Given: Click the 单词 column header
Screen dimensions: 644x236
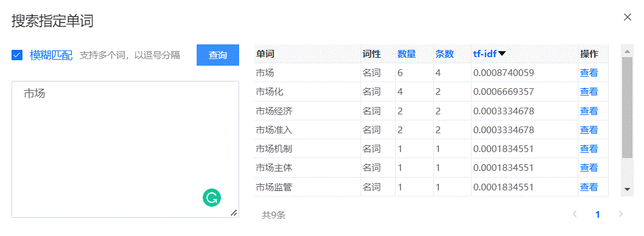Looking at the screenshot, I should pyautogui.click(x=265, y=54).
